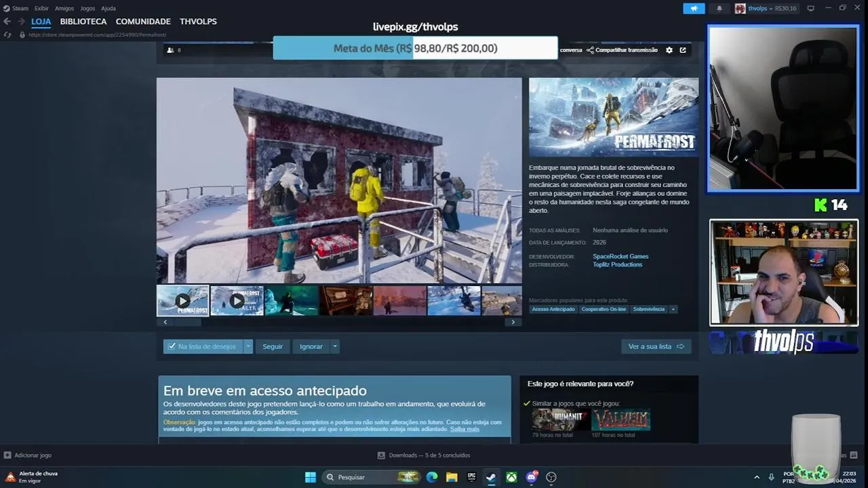Select the indoor cabin screenshot thumbnail
868x488 pixels.
pos(345,301)
